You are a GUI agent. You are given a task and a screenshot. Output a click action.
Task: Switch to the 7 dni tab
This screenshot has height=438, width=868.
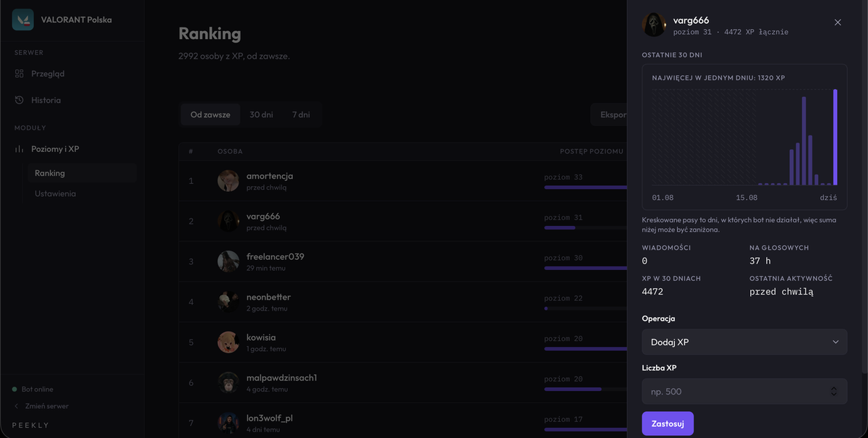[301, 114]
